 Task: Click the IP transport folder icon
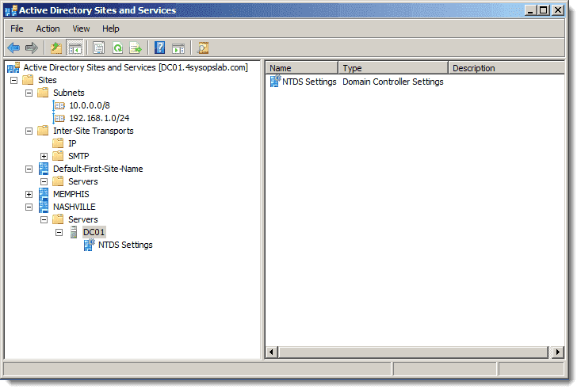pyautogui.click(x=58, y=143)
